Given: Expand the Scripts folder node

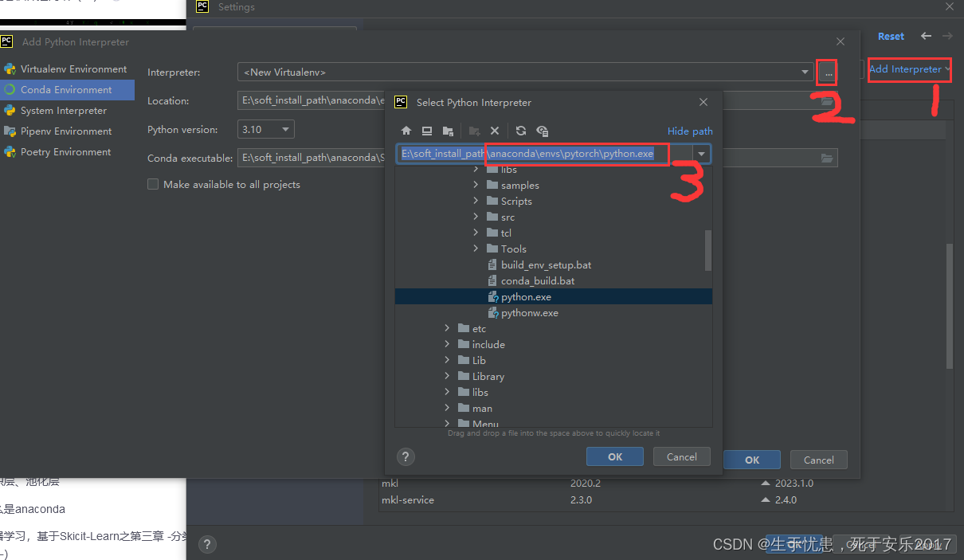Looking at the screenshot, I should tap(476, 201).
